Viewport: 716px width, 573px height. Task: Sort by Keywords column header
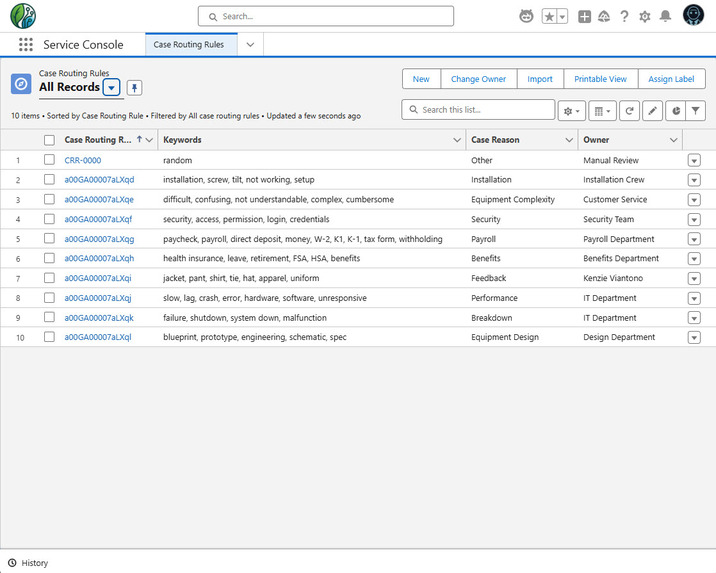click(x=182, y=140)
